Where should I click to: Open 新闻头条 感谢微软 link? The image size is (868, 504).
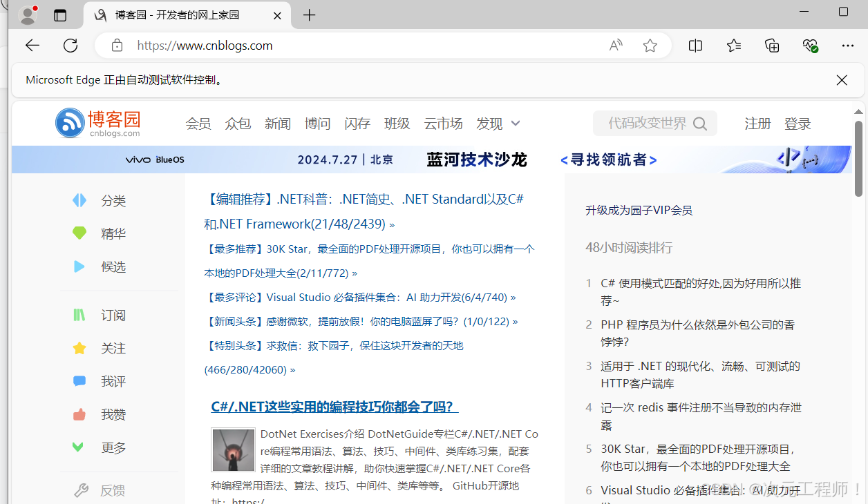click(361, 322)
